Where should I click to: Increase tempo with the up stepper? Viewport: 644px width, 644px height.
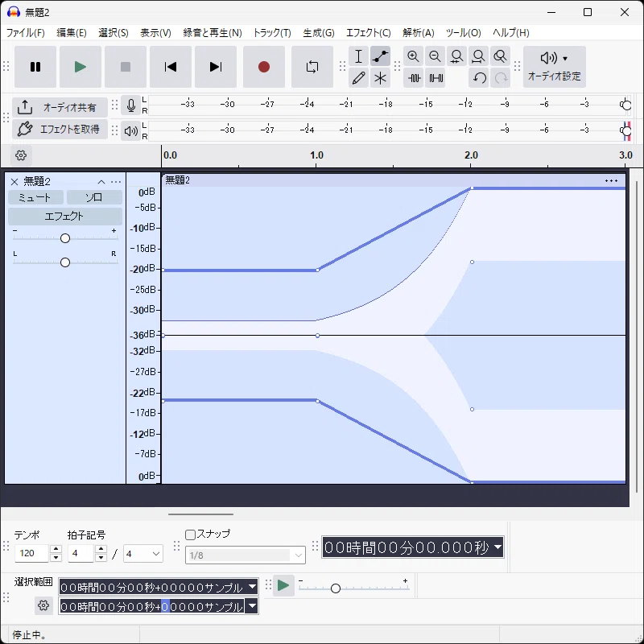[56, 549]
